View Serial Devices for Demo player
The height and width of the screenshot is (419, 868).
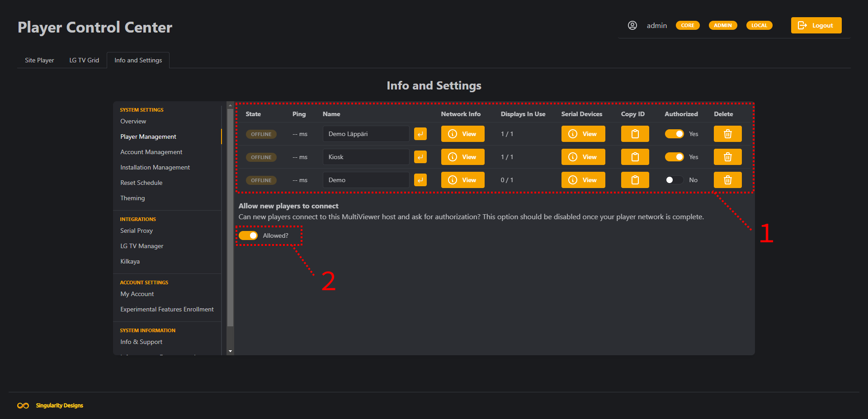tap(583, 180)
